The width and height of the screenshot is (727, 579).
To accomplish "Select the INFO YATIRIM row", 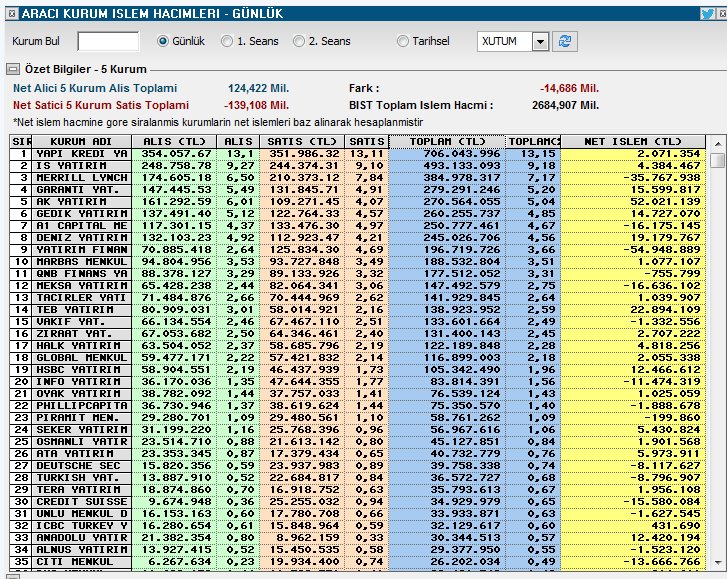I will point(357,382).
